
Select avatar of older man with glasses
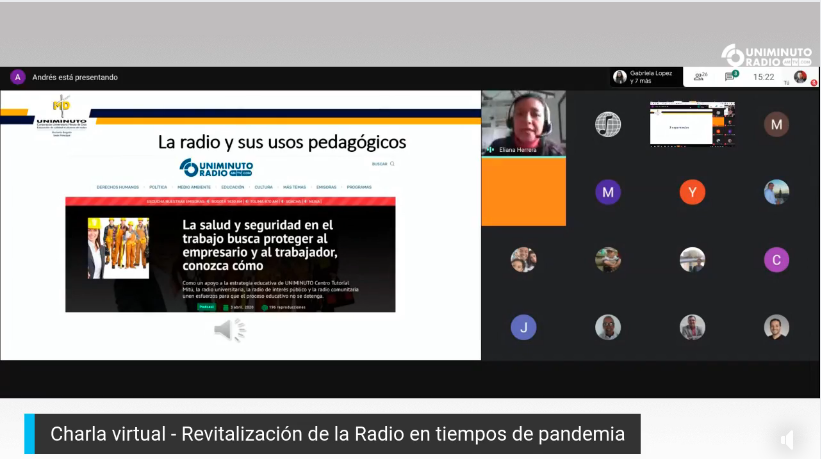[x=608, y=328]
